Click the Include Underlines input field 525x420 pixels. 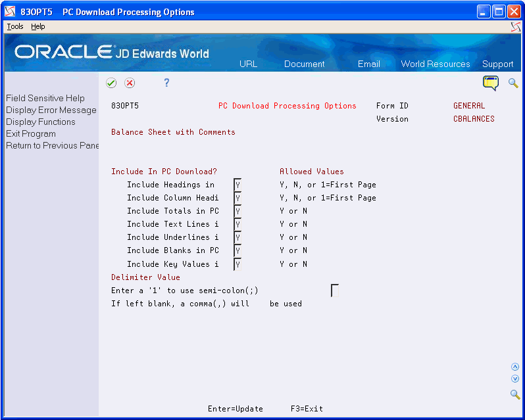[x=238, y=237]
